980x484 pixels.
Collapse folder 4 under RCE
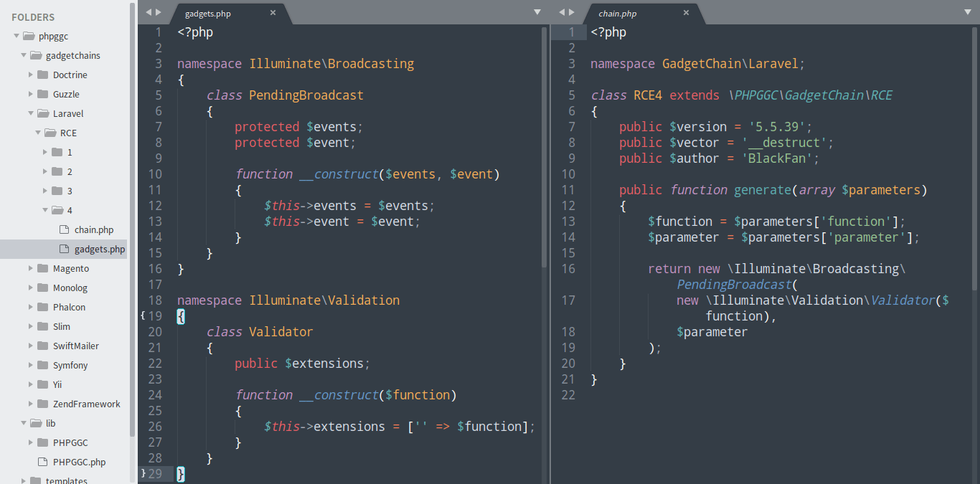tap(45, 210)
